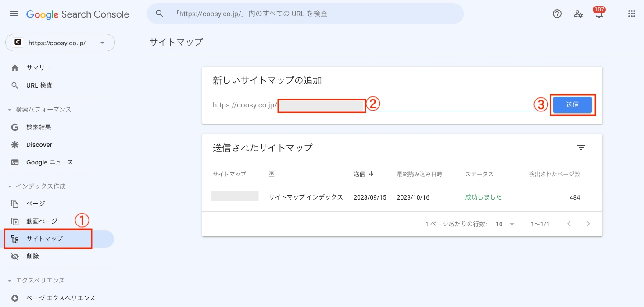This screenshot has height=307, width=644.
Task: Focus the URL inspection search box
Action: [305, 14]
